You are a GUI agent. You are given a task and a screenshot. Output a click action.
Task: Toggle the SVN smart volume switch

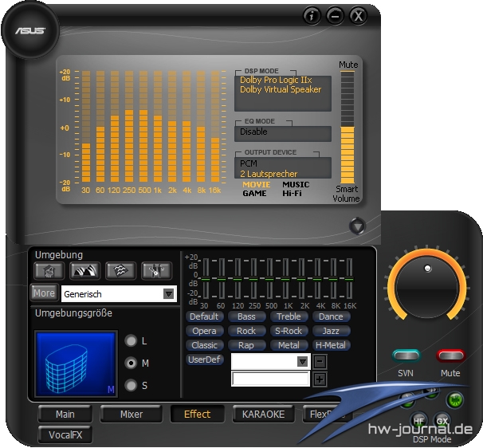click(406, 356)
